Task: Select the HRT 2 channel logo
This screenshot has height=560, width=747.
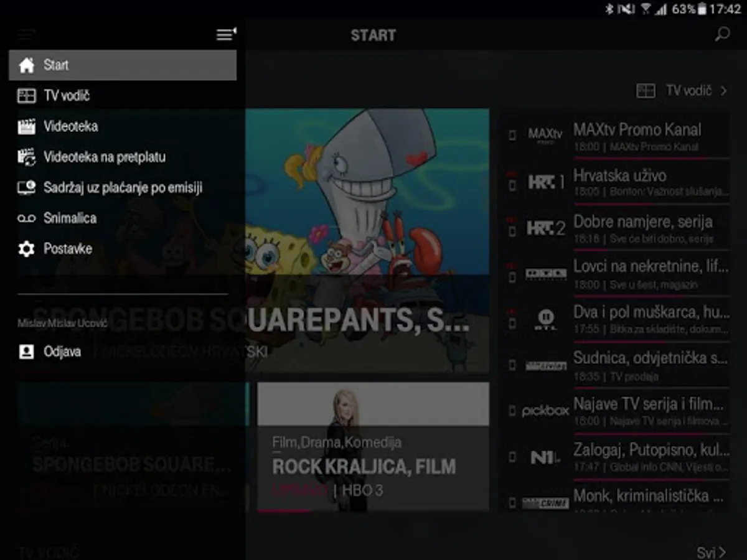Action: click(546, 228)
